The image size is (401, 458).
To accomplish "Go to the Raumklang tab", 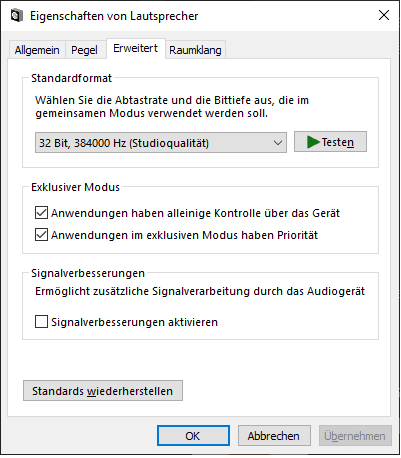I will [x=195, y=50].
